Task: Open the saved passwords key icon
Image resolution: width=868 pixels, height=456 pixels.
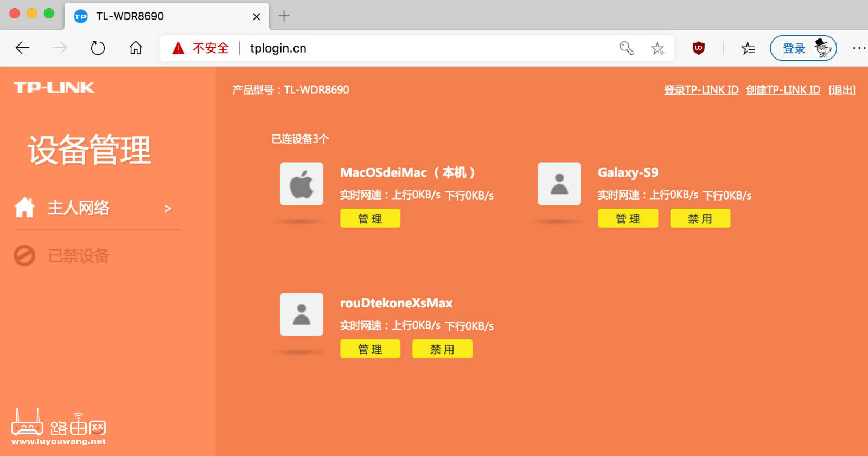Action: tap(627, 48)
